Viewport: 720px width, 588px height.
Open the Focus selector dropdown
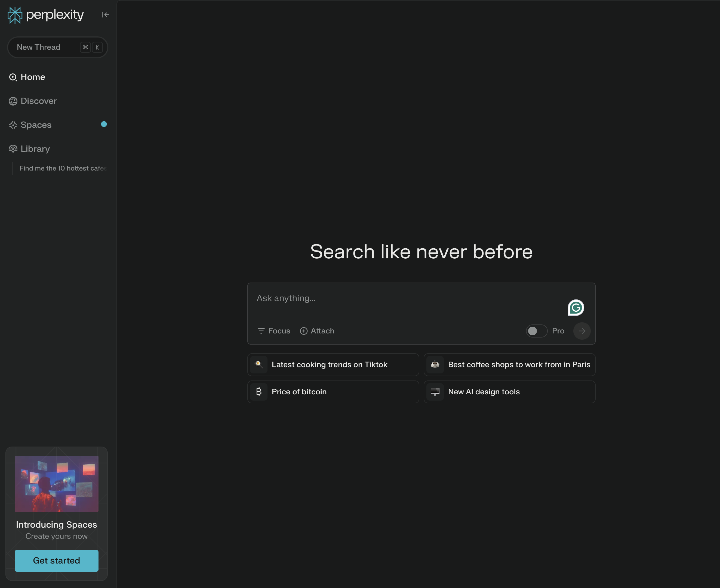point(274,331)
